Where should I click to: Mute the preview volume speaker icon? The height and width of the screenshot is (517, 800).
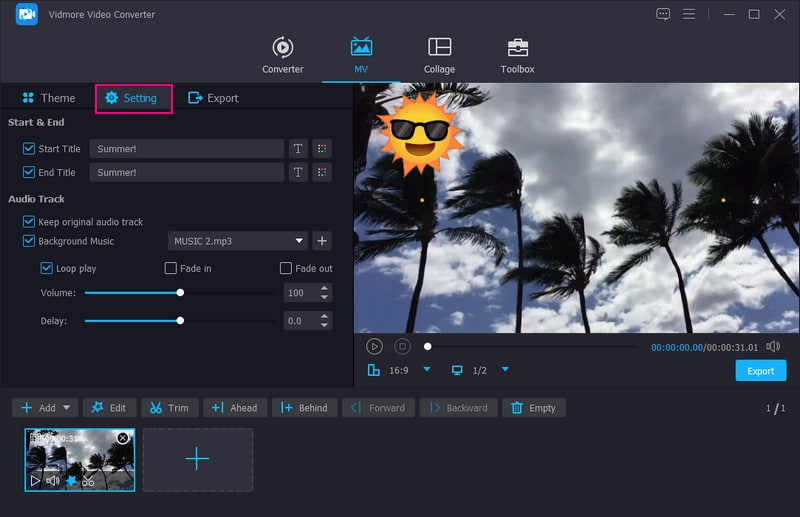pyautogui.click(x=772, y=346)
